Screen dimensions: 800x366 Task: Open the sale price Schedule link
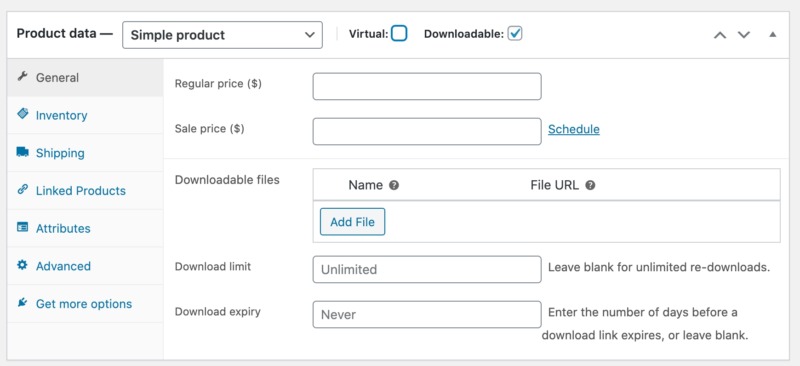(574, 130)
